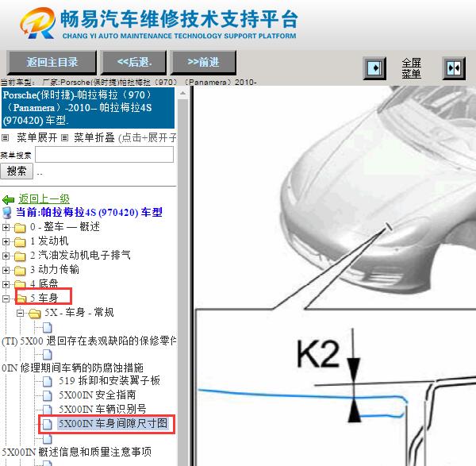Click the page icon of 5X00IN 安全指南
The height and width of the screenshot is (466, 476).
click(x=47, y=395)
